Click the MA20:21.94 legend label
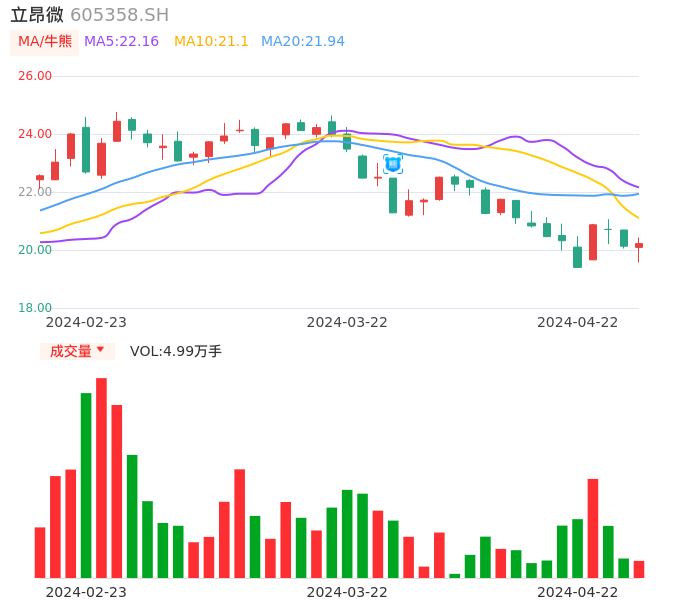The height and width of the screenshot is (606, 686). (x=302, y=42)
